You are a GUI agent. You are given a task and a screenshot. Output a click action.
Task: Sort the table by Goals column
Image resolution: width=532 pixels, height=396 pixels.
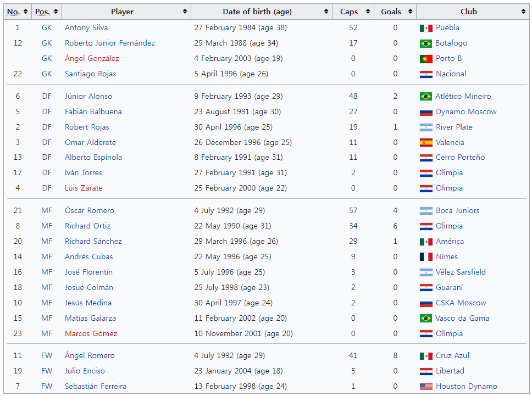(395, 12)
